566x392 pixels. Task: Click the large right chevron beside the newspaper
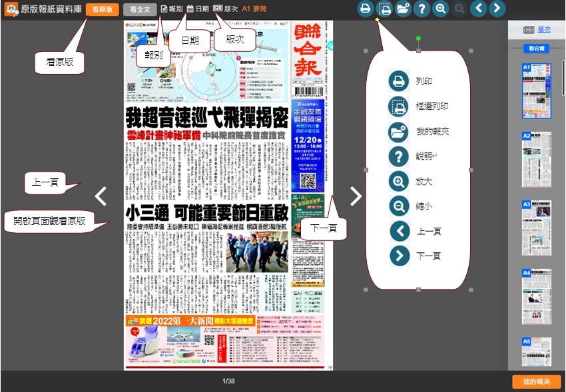pos(356,196)
